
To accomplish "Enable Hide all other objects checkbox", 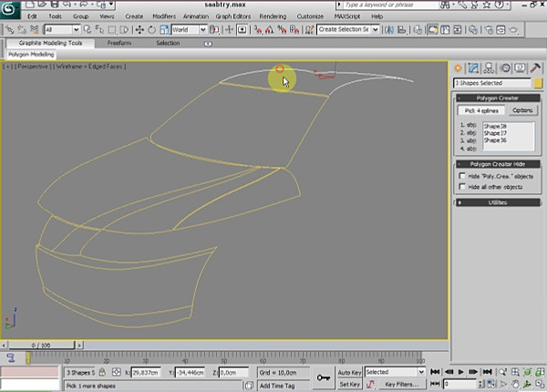I will [462, 187].
